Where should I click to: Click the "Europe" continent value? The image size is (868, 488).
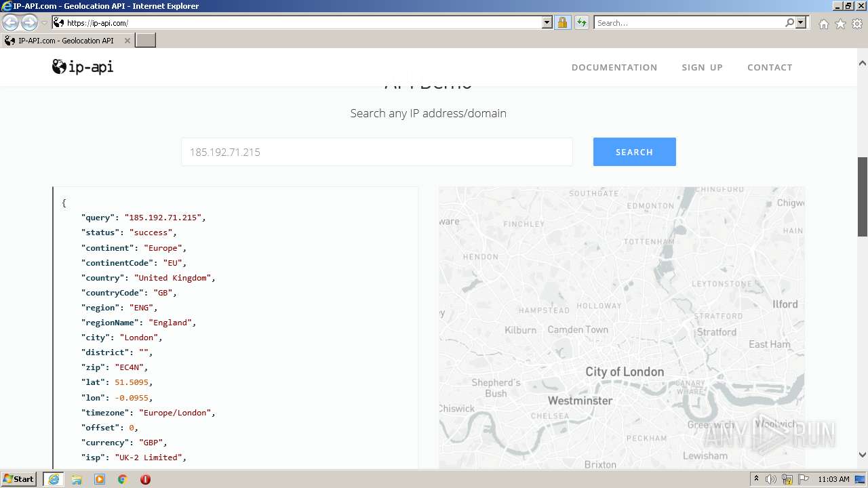pos(163,248)
